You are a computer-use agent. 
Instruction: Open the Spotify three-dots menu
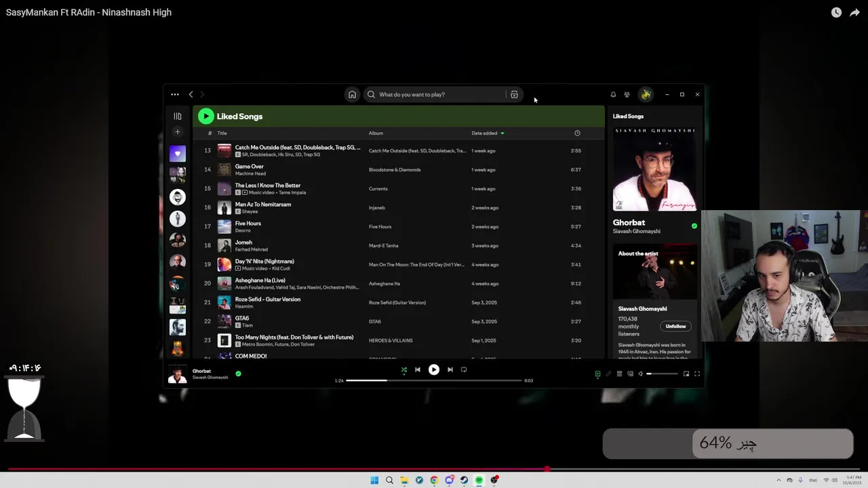(175, 94)
